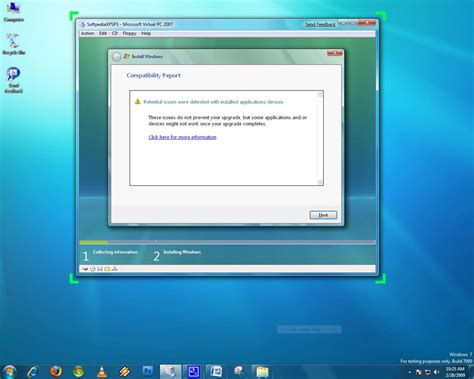
Task: Click the Windows Start orb
Action: point(9,371)
